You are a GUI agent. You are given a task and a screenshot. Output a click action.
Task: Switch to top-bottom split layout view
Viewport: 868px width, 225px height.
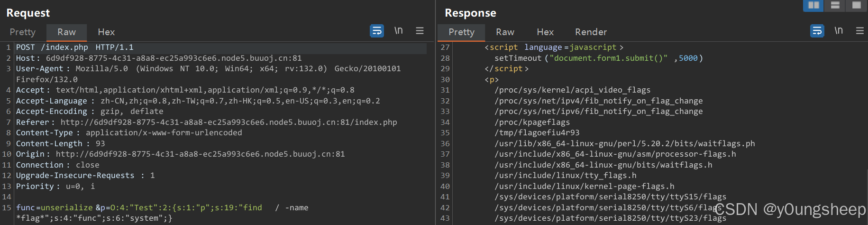[x=835, y=5]
